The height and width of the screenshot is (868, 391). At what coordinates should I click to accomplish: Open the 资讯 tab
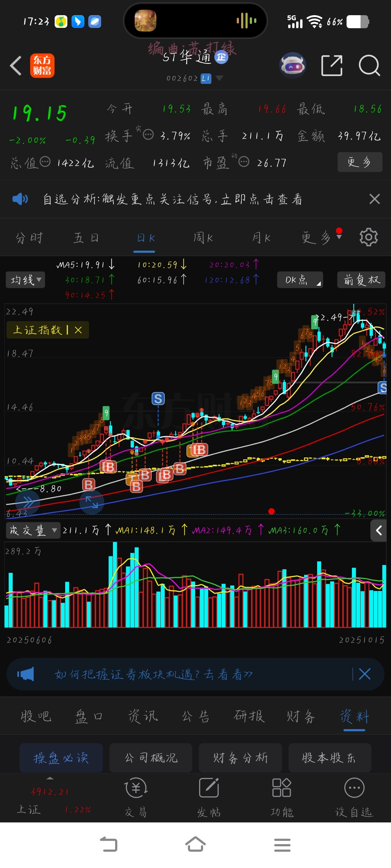click(x=143, y=716)
